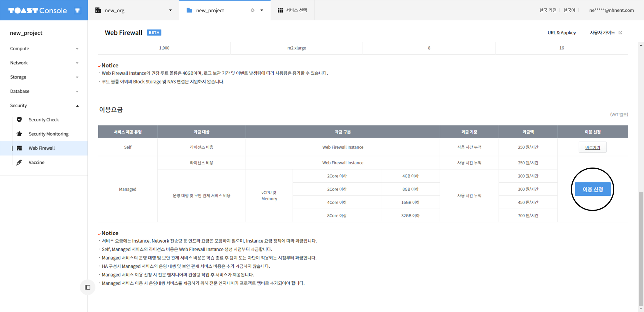Screen dimensions: 644x312
Task: Click scrollbar down arrow
Action: 641,309
